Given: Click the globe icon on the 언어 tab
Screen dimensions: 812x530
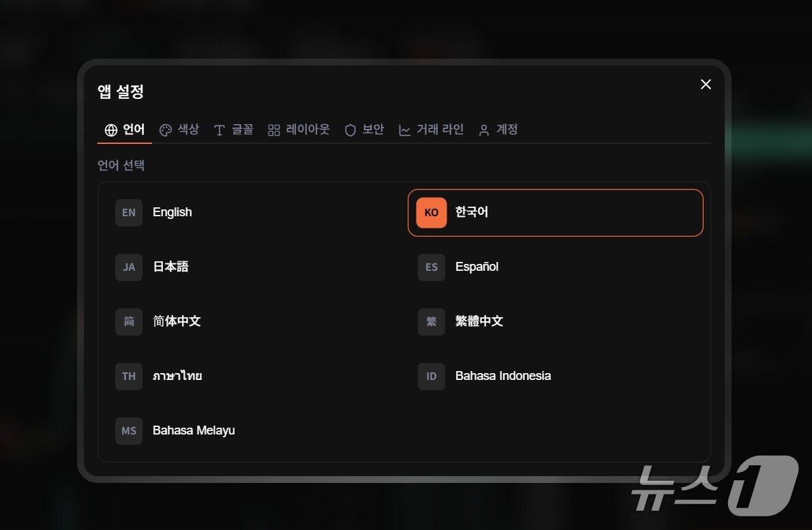Looking at the screenshot, I should 110,129.
